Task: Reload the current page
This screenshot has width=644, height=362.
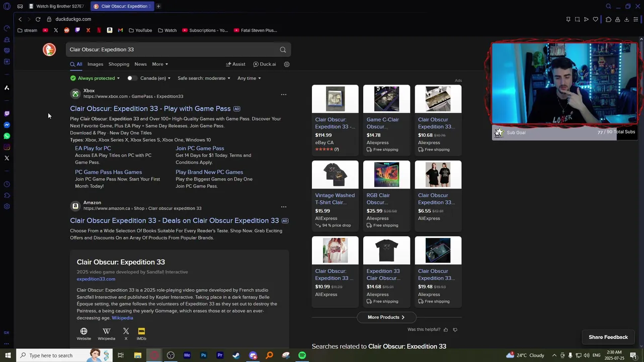Action: pos(38,19)
